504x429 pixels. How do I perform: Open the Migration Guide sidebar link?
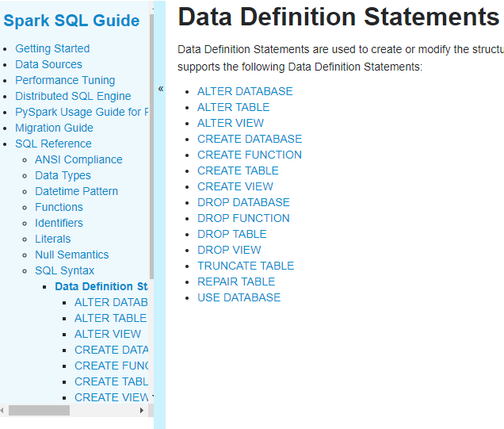(54, 128)
